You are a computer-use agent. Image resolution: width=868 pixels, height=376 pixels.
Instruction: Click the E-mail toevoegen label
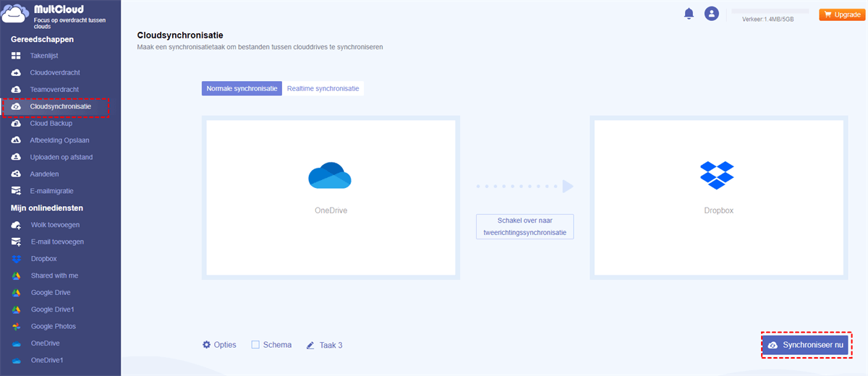click(x=57, y=242)
